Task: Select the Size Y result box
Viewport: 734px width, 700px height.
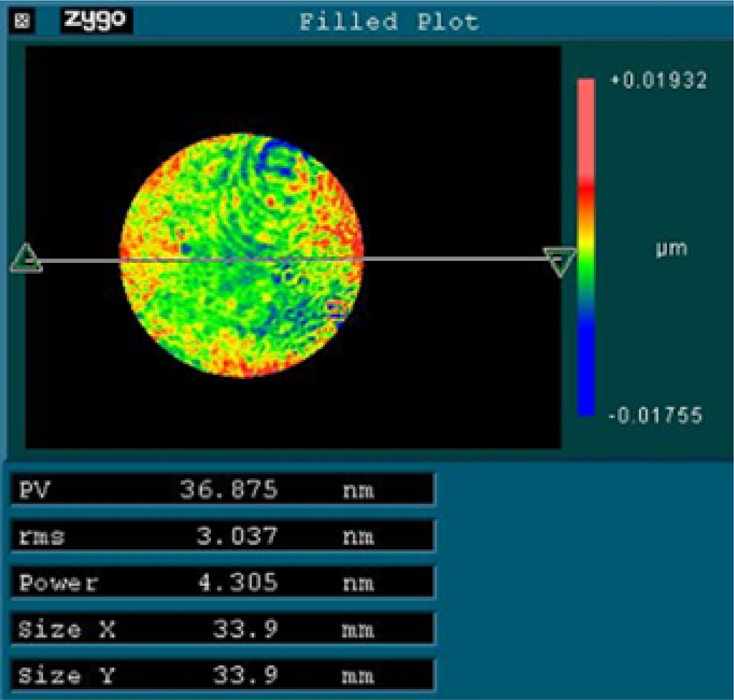Action: point(222,675)
